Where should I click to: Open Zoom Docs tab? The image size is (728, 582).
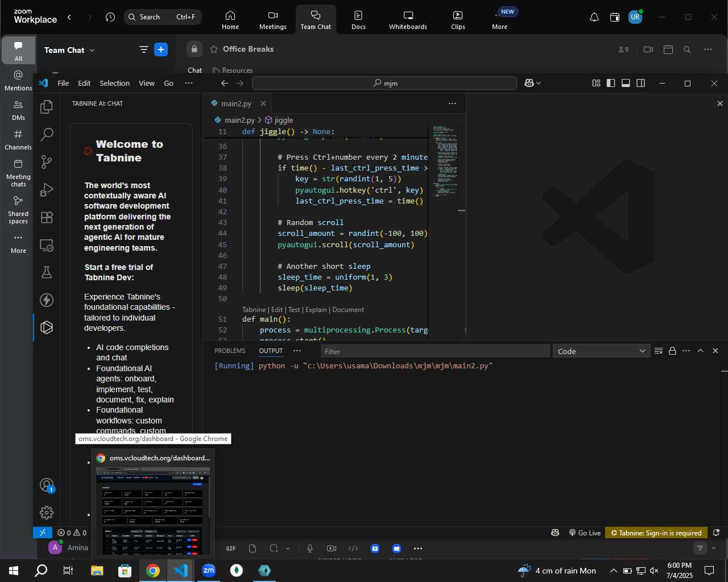pos(358,19)
